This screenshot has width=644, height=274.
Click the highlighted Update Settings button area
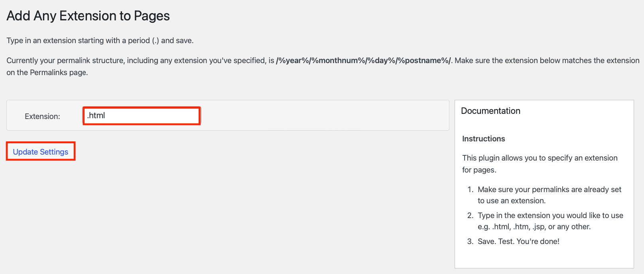[x=40, y=152]
